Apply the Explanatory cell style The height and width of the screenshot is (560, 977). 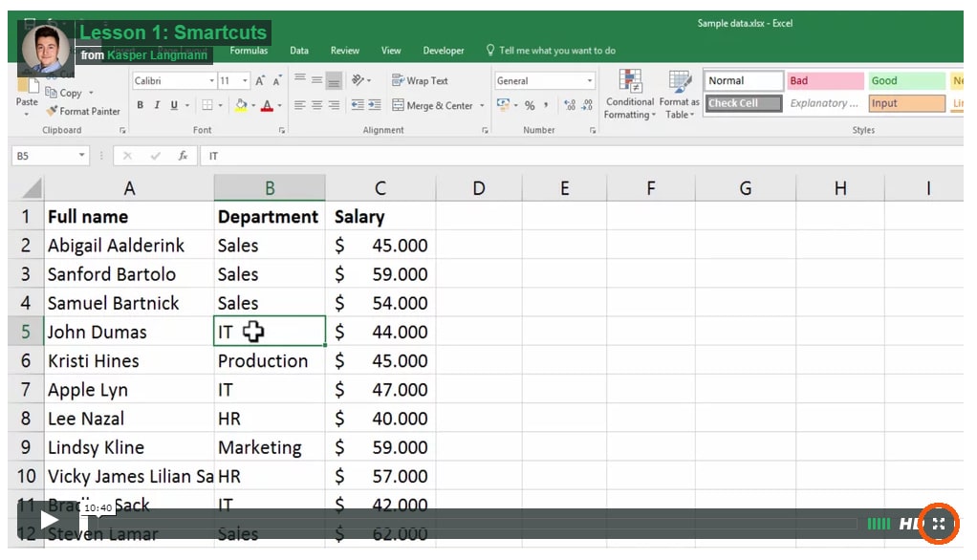coord(825,103)
